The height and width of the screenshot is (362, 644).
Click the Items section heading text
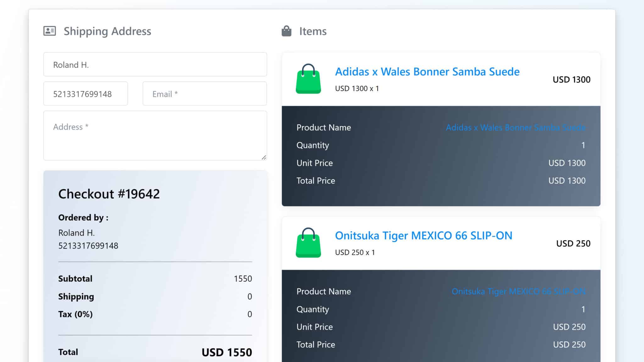[313, 31]
